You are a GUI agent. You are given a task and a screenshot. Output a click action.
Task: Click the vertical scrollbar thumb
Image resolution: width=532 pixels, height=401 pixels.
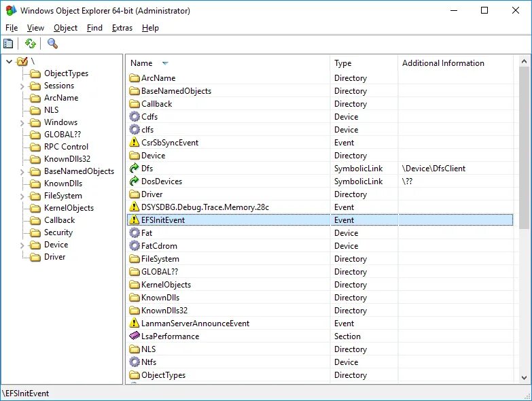524,148
